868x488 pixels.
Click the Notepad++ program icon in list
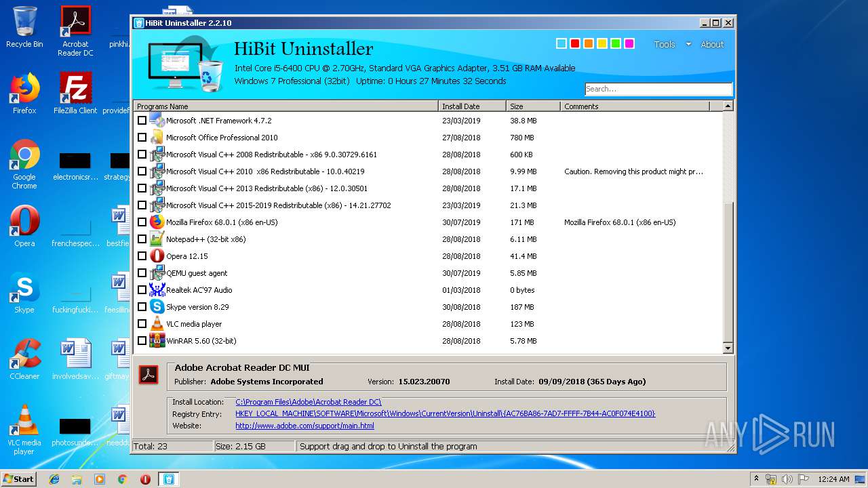pyautogui.click(x=157, y=239)
